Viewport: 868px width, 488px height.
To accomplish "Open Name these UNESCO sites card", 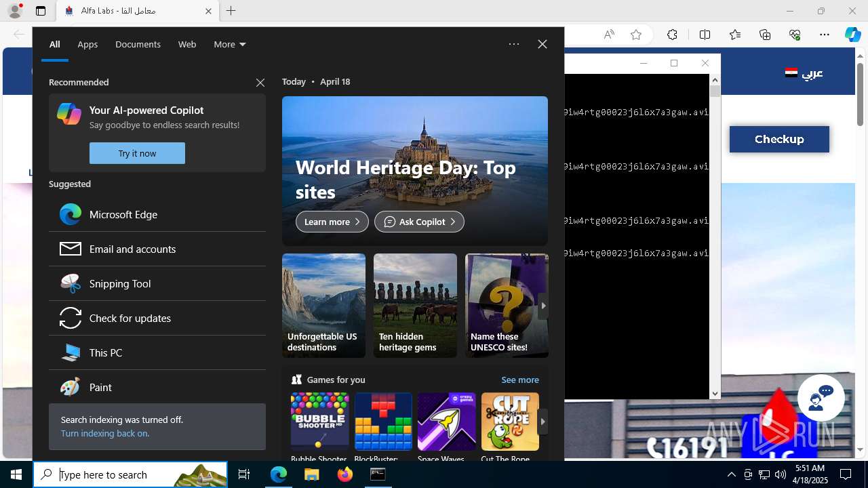I will (x=507, y=306).
